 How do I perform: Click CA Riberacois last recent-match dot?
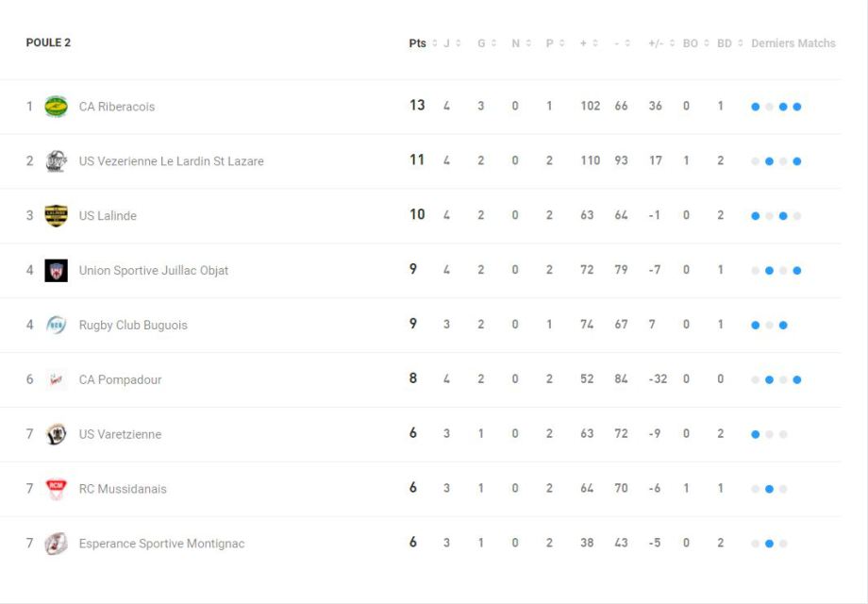click(x=797, y=107)
